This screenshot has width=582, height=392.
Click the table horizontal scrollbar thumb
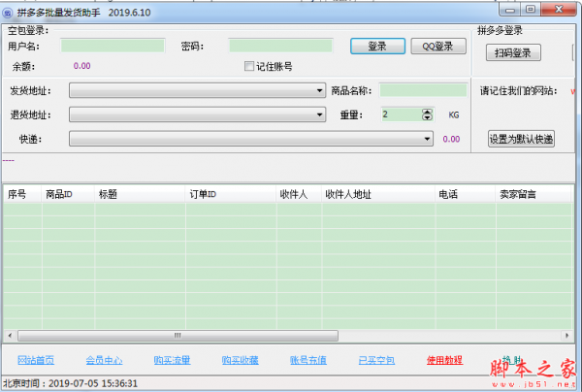178,336
